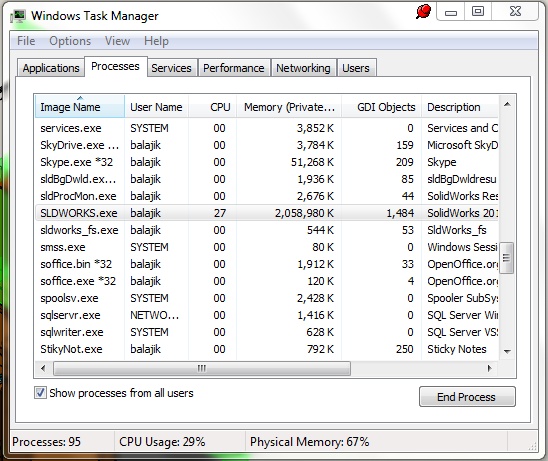Viewport: 548px width, 461px height.
Task: Sort processes by Image Name column
Action: (x=80, y=107)
